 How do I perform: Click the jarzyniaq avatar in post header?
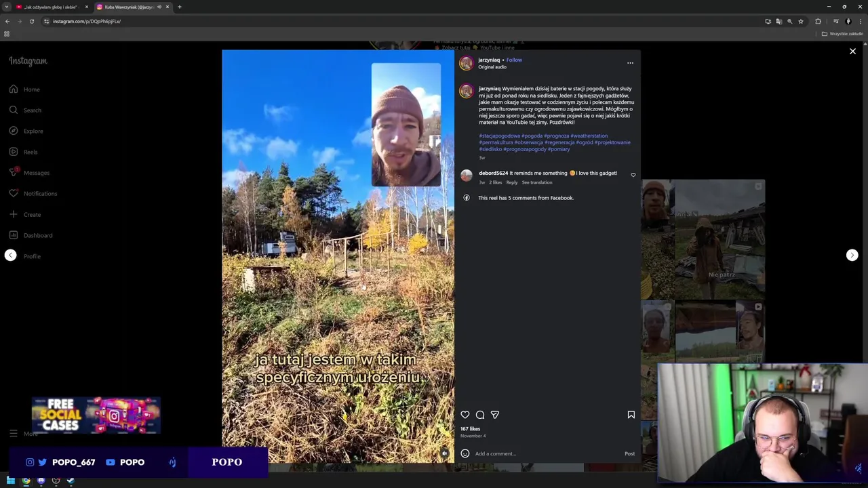pos(466,63)
